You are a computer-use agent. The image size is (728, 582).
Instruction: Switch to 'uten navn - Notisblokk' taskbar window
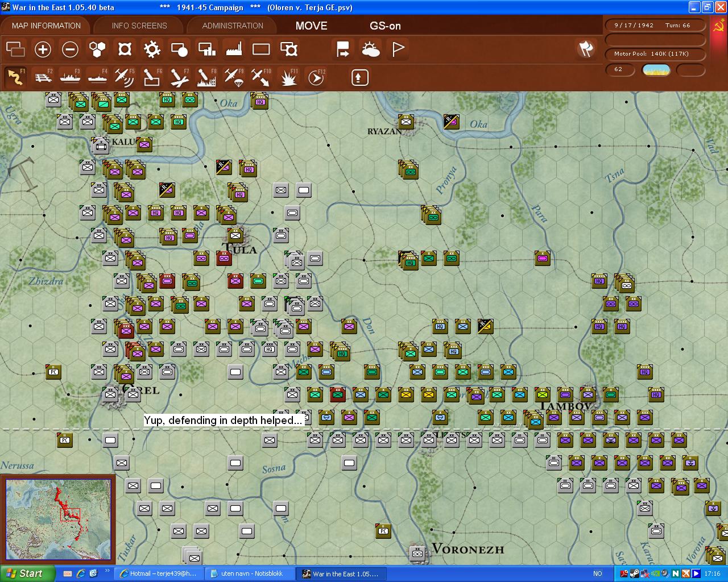point(251,573)
